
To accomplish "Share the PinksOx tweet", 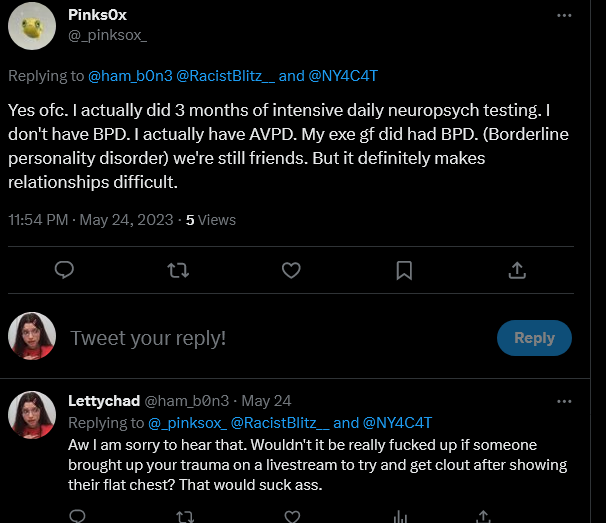I will (517, 270).
